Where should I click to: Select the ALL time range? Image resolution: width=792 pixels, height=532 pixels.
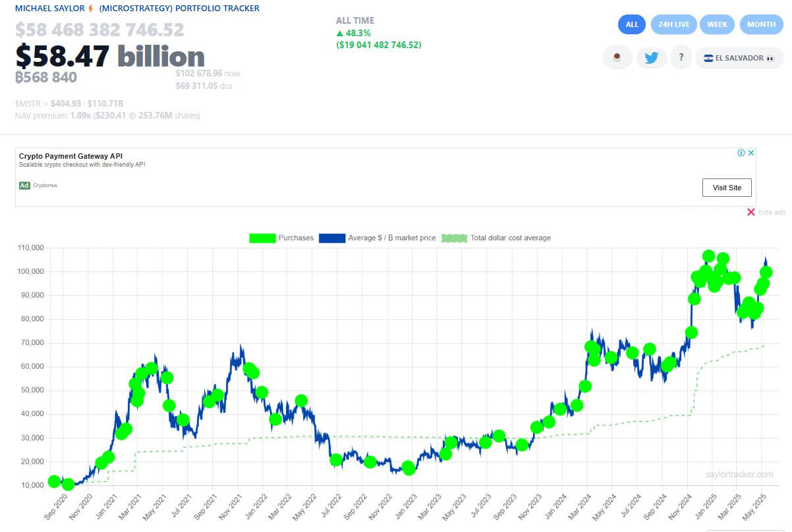coord(632,24)
